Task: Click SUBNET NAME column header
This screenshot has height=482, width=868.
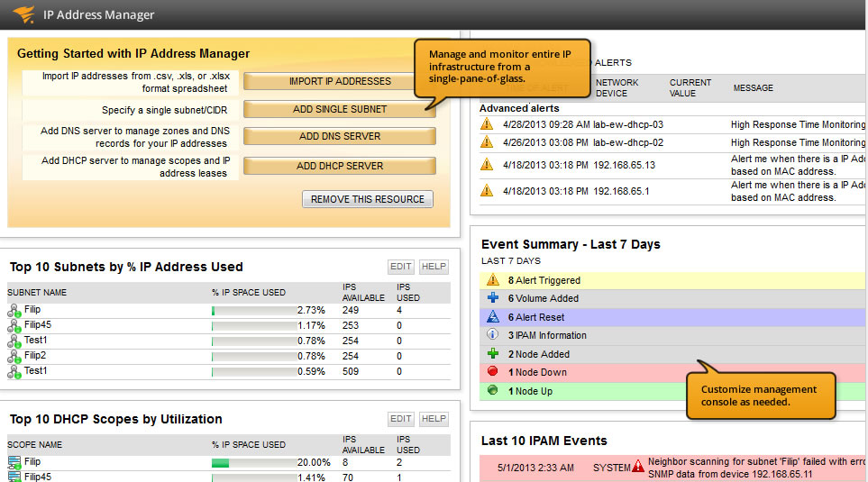Action: coord(37,292)
